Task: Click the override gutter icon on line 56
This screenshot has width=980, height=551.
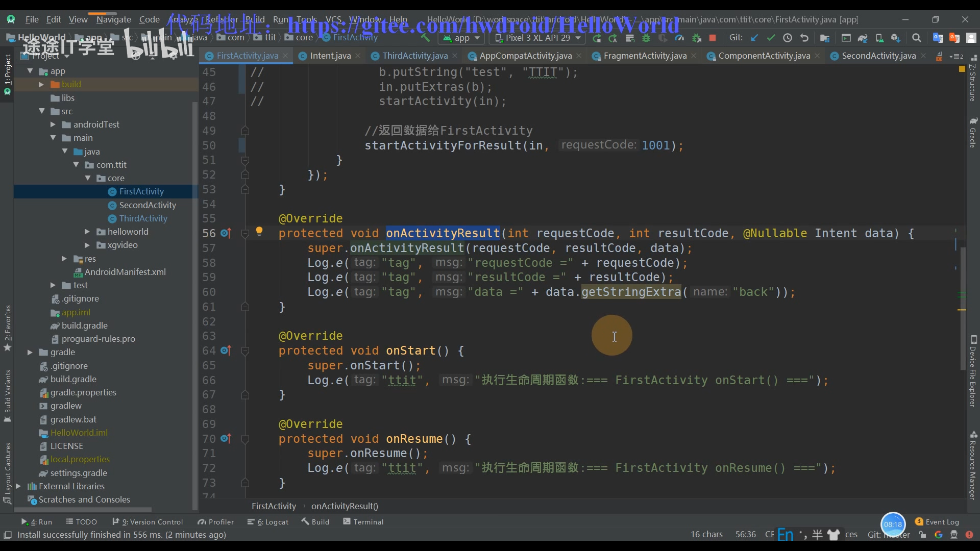Action: click(226, 233)
